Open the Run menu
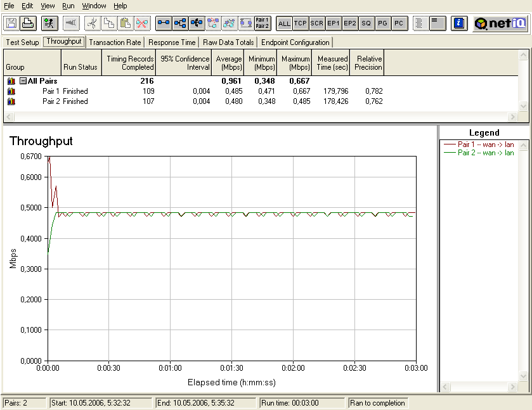 (68, 6)
